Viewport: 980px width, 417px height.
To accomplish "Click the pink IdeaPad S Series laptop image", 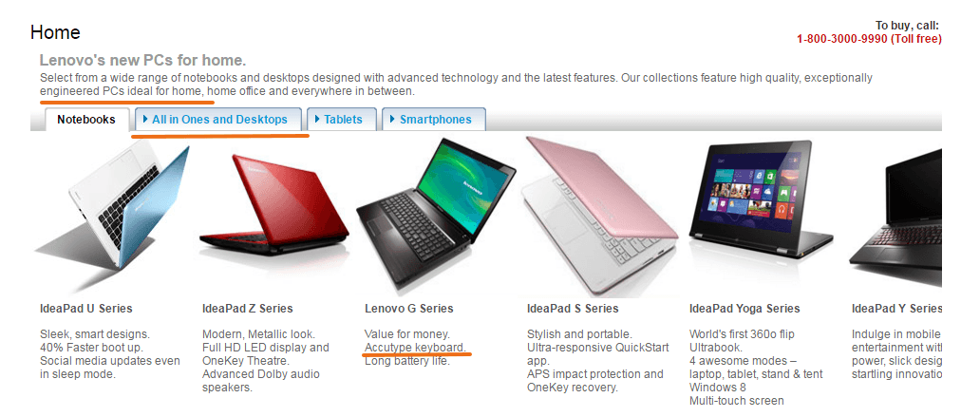I will point(601,216).
